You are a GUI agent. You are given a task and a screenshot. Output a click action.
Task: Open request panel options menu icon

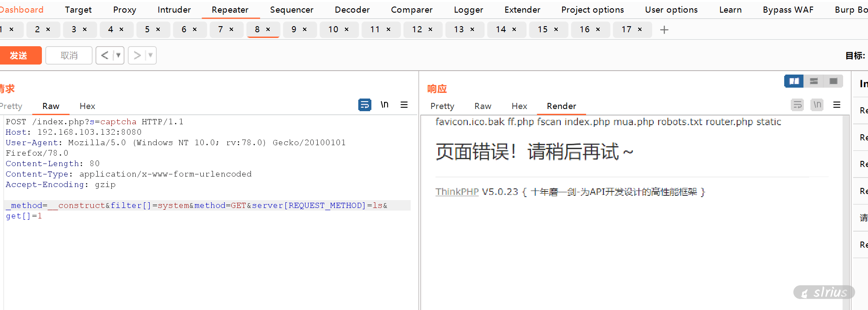pyautogui.click(x=404, y=105)
